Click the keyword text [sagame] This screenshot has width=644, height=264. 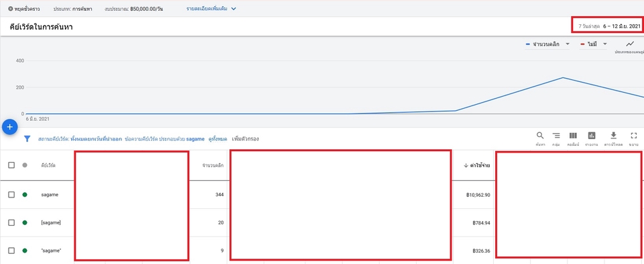[x=51, y=222]
